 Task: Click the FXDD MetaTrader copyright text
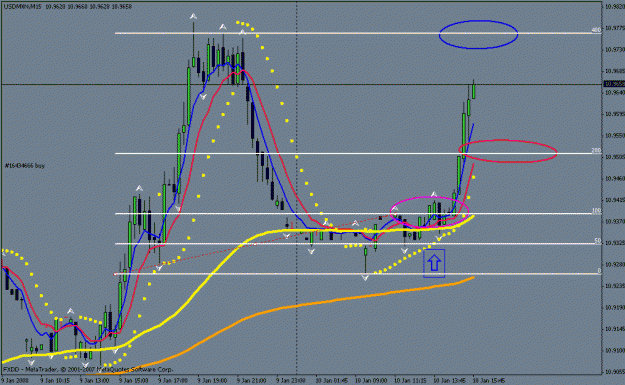point(88,369)
